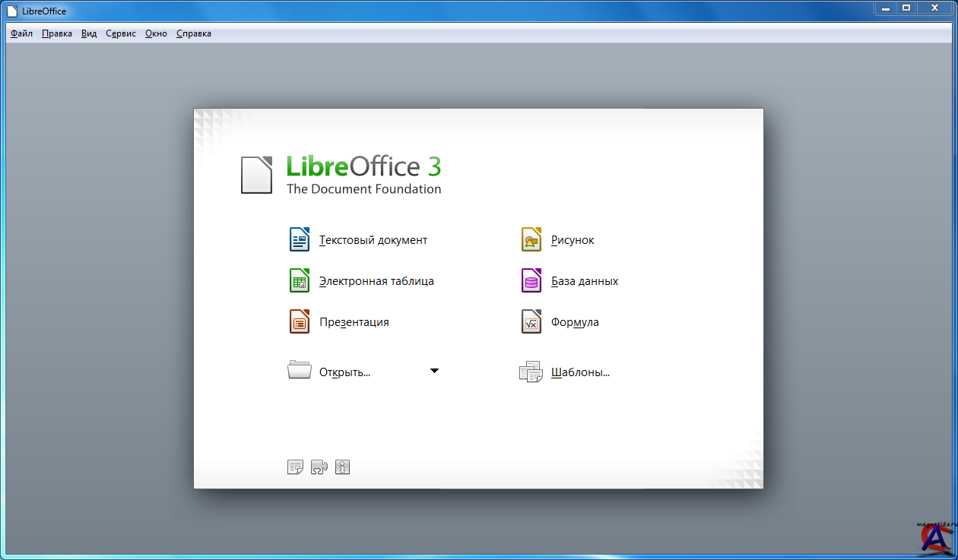
Task: Maximize the LibreOffice window
Action: point(906,8)
